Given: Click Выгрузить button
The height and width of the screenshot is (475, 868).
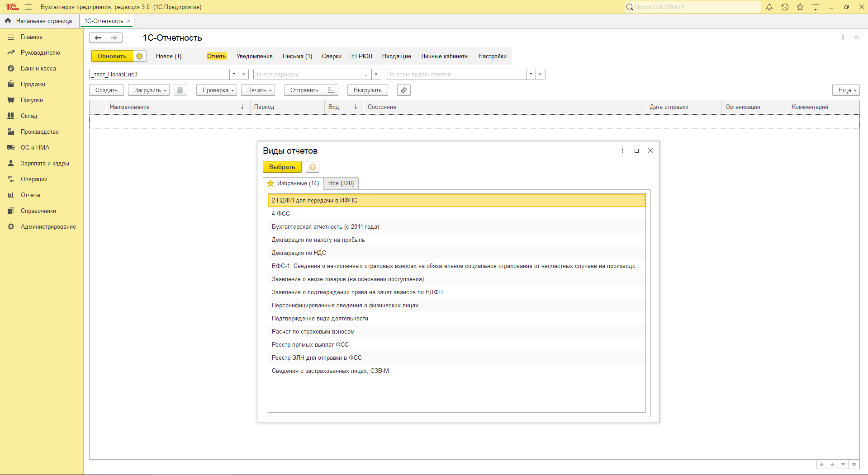Looking at the screenshot, I should point(368,90).
